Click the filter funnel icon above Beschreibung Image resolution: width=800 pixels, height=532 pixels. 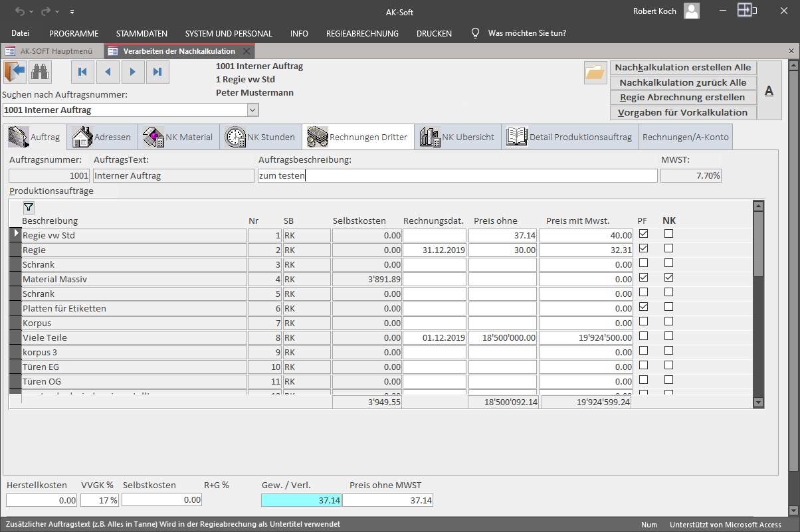(29, 207)
